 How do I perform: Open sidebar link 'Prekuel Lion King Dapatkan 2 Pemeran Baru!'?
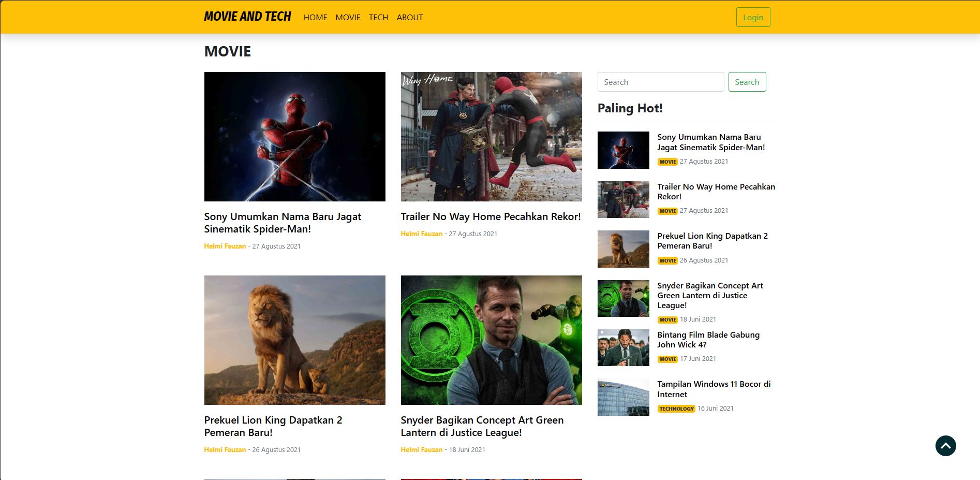[712, 241]
